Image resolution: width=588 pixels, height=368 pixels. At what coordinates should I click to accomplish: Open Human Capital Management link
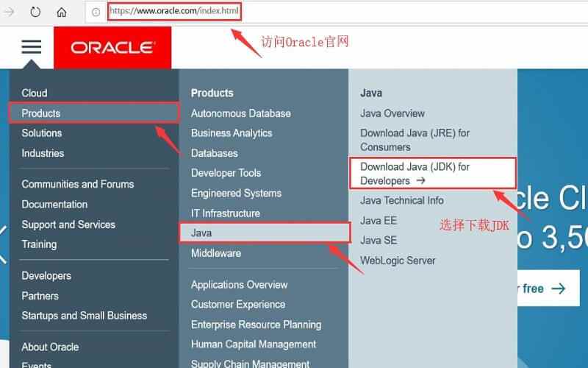coord(254,344)
